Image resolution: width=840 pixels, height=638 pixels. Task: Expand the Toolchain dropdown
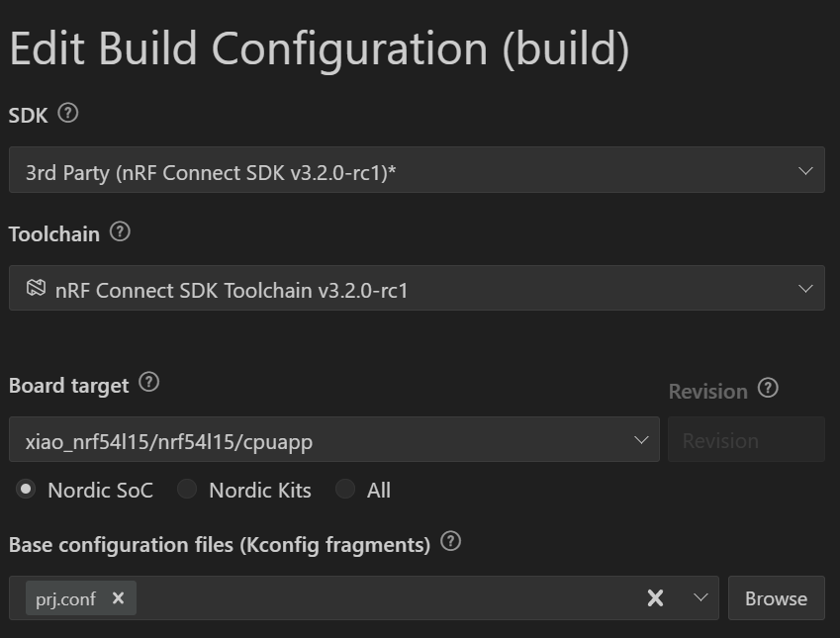coord(805,289)
